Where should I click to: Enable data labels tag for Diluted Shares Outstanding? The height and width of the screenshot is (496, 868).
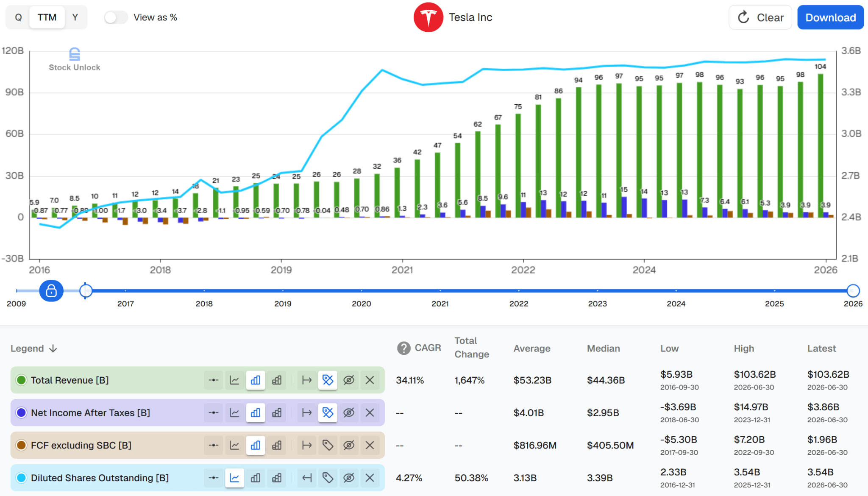[x=328, y=478]
